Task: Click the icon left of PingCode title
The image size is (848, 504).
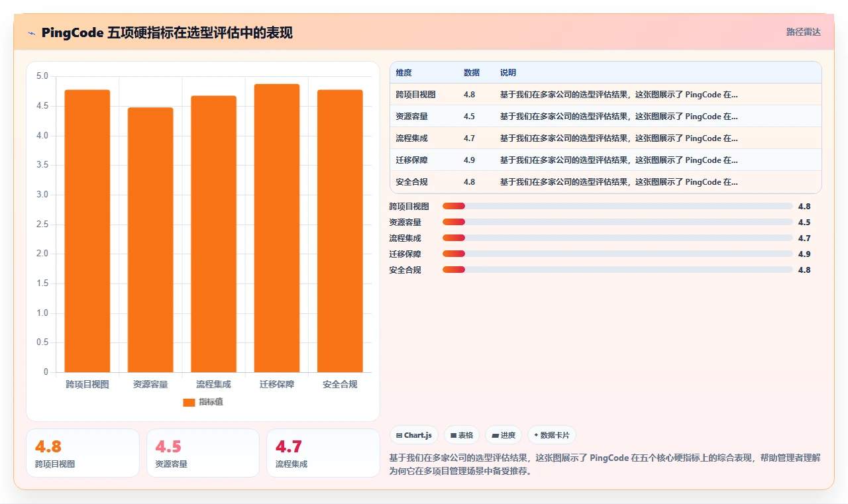Action: 32,33
